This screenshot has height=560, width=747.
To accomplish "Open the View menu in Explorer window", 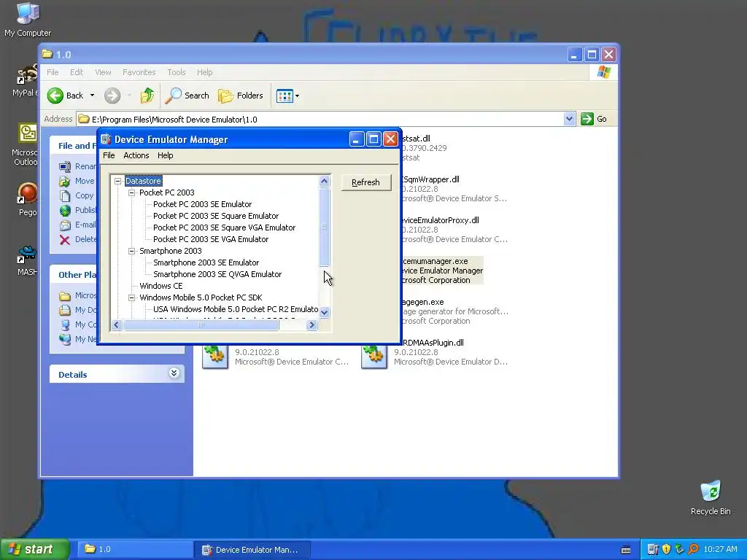I will point(103,72).
